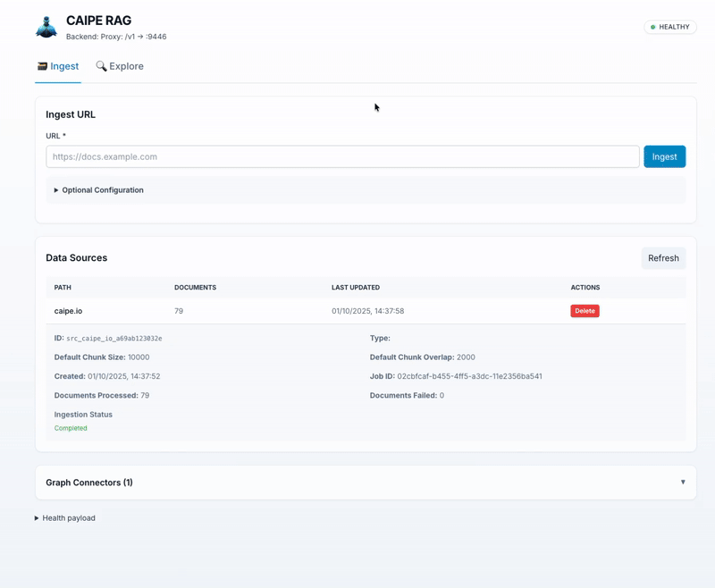The image size is (715, 588).
Task: Focus the URL input field
Action: click(342, 156)
